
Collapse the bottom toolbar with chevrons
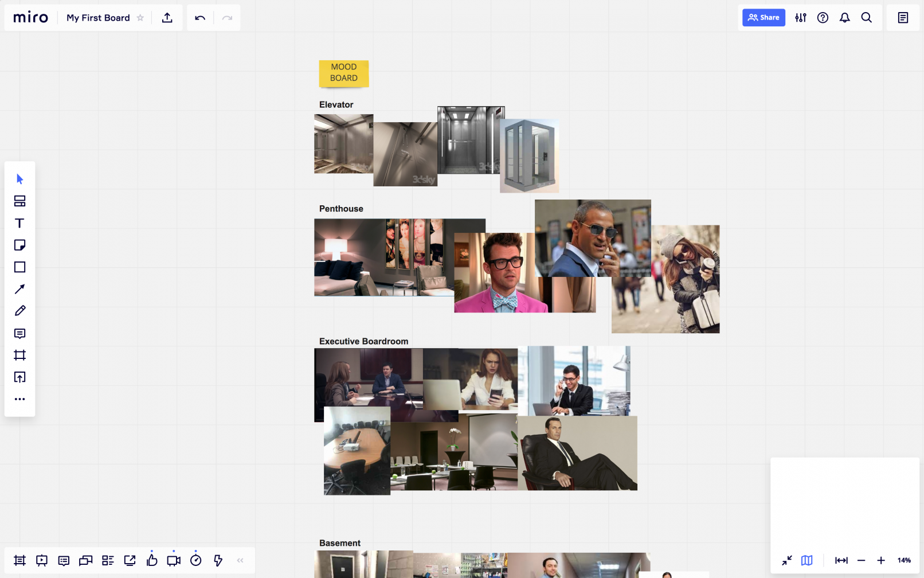(x=240, y=560)
